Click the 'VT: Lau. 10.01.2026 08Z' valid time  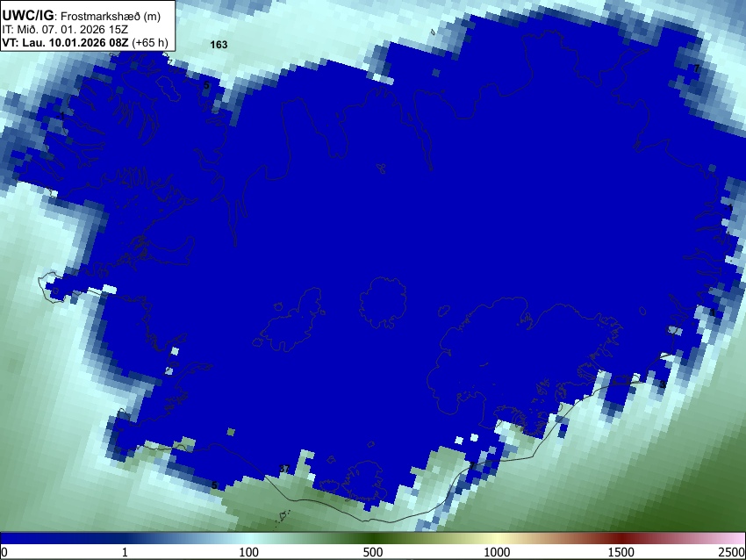(65, 42)
